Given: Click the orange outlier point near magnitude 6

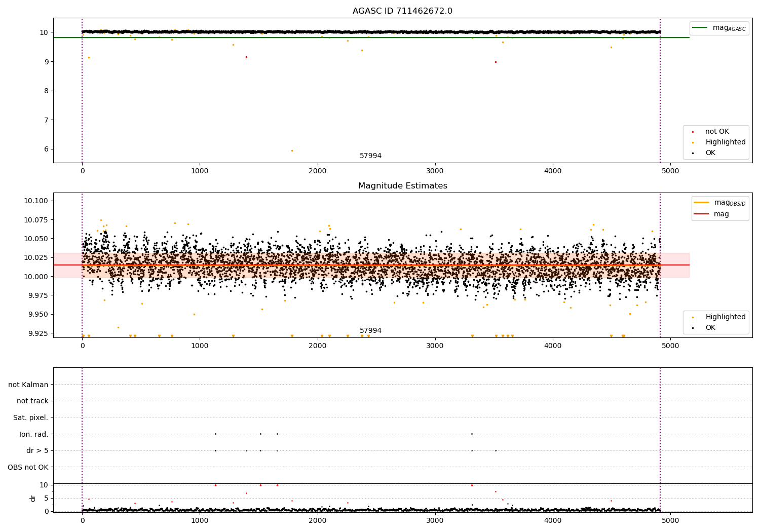Looking at the screenshot, I should (292, 150).
